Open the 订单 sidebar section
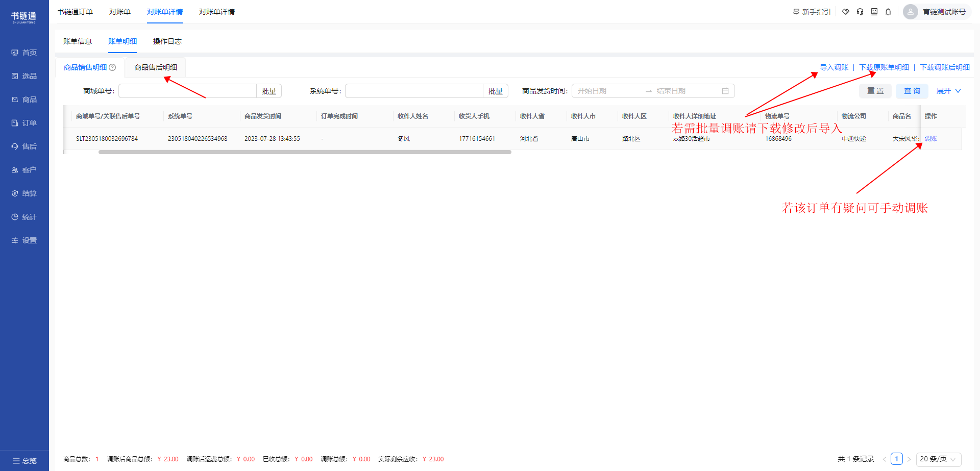Image resolution: width=980 pixels, height=471 pixels. (x=24, y=123)
